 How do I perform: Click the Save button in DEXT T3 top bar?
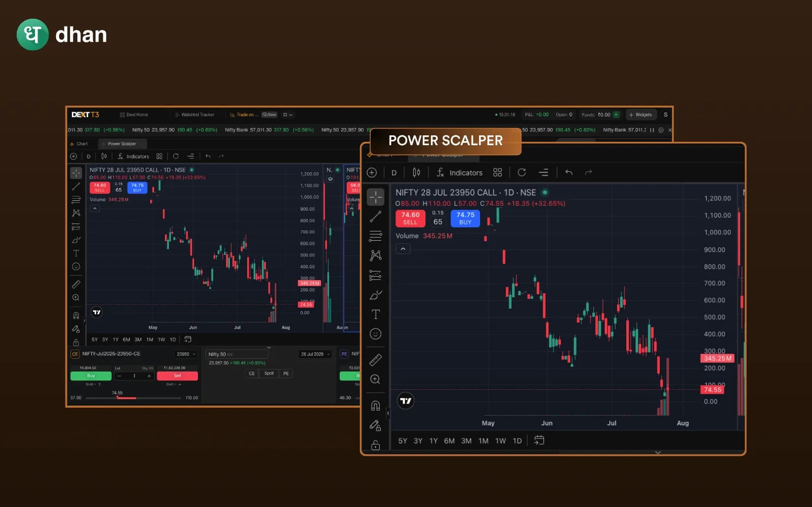coord(269,115)
